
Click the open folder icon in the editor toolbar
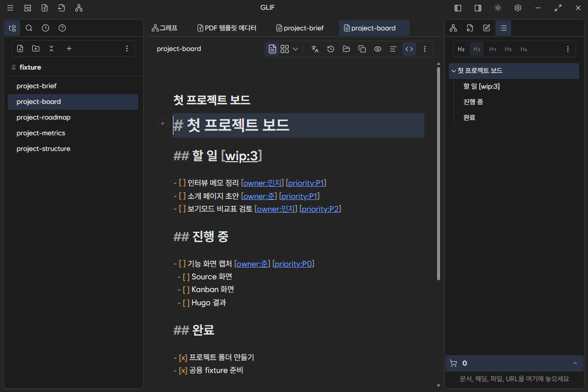tap(346, 49)
